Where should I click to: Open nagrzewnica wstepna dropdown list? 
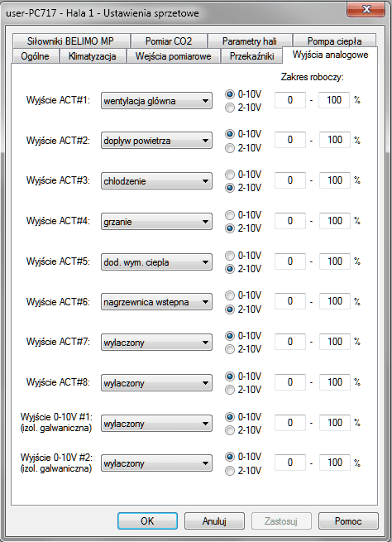coord(156,302)
